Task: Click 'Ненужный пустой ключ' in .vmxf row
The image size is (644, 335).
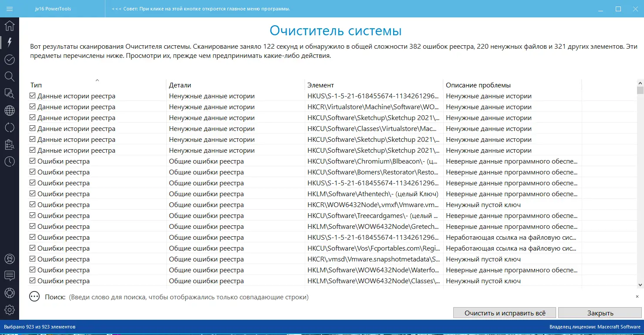Action: click(x=483, y=204)
